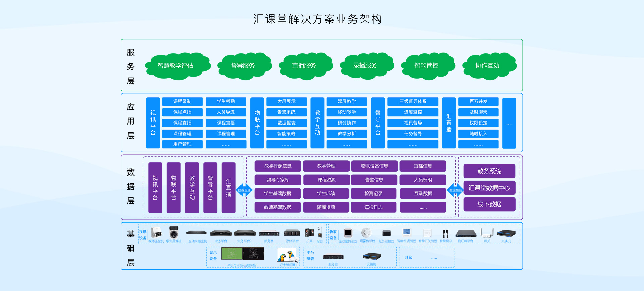Screen dimensions: 644x291
Task: Click the 交换机 icon in 平台部署 group
Action: pos(372,256)
